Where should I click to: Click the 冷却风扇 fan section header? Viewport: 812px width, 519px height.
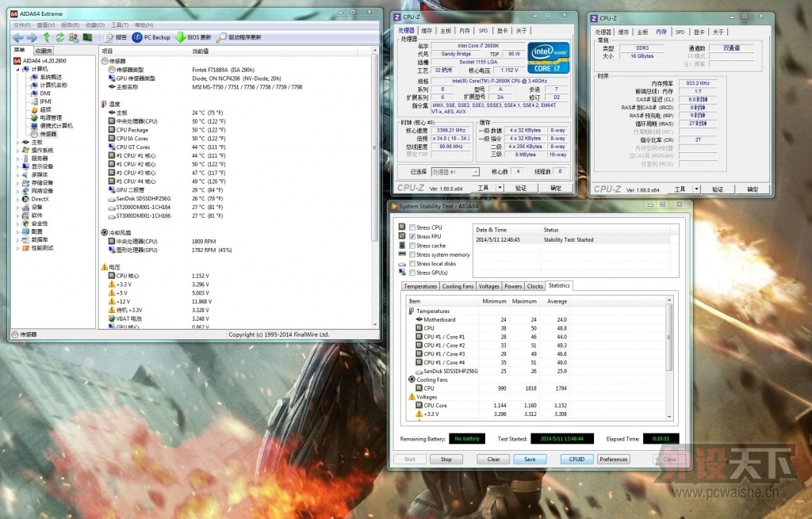116,233
